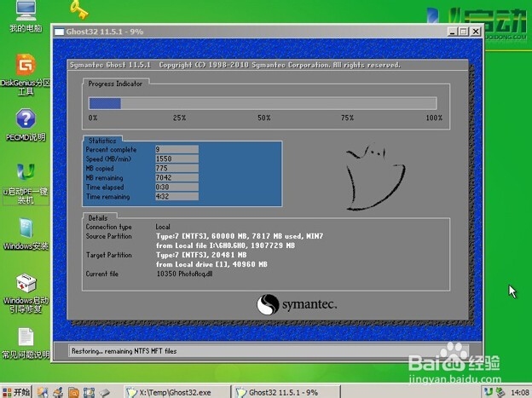Click the 开始 start button
The height and width of the screenshot is (398, 532).
(16, 392)
